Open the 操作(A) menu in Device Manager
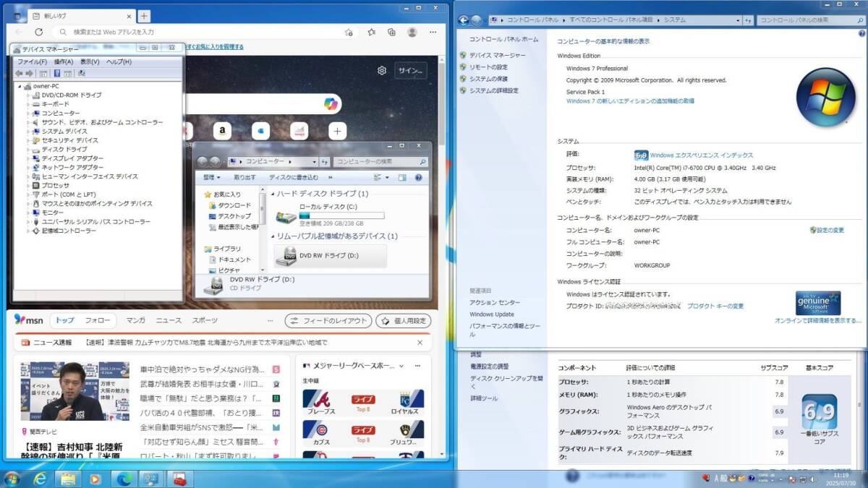The image size is (868, 488). [x=64, y=61]
